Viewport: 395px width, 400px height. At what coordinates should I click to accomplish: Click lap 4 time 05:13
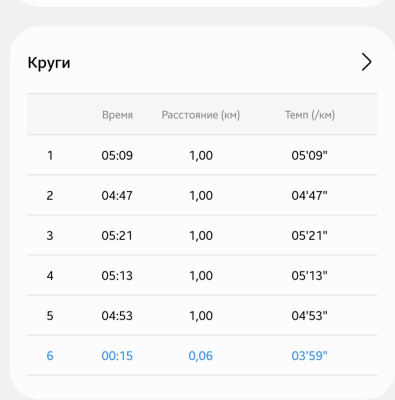point(117,276)
